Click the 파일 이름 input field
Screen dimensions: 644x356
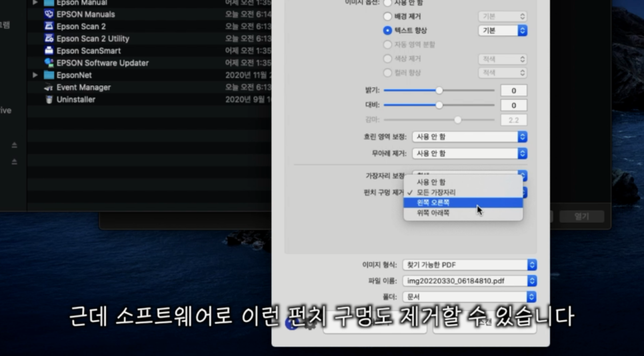[x=464, y=281]
